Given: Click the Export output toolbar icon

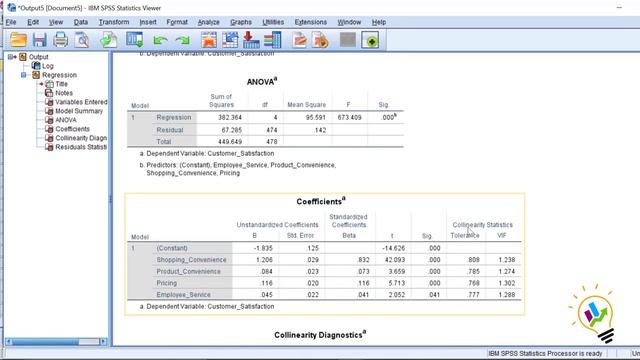Looking at the screenshot, I should pos(109,40).
